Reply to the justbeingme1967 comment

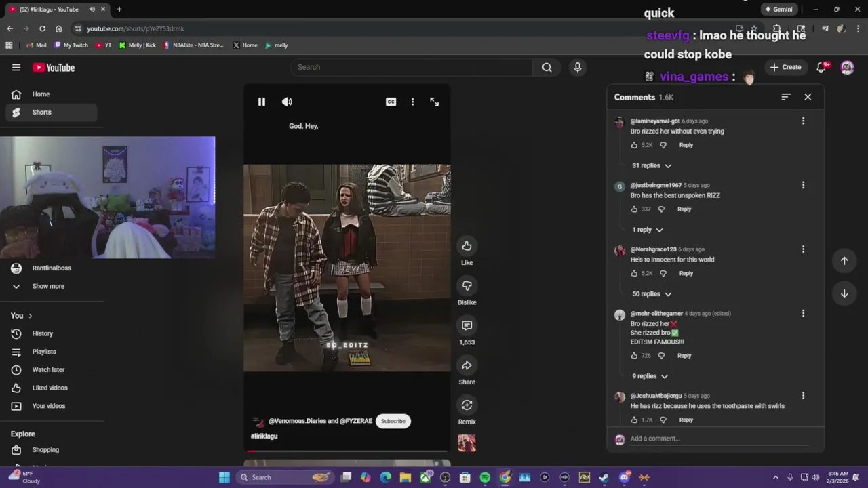tap(684, 209)
